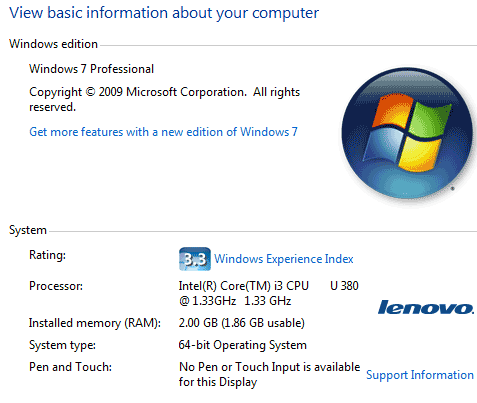
Task: Click the 2.00 GB memory value
Action: pyautogui.click(x=242, y=323)
